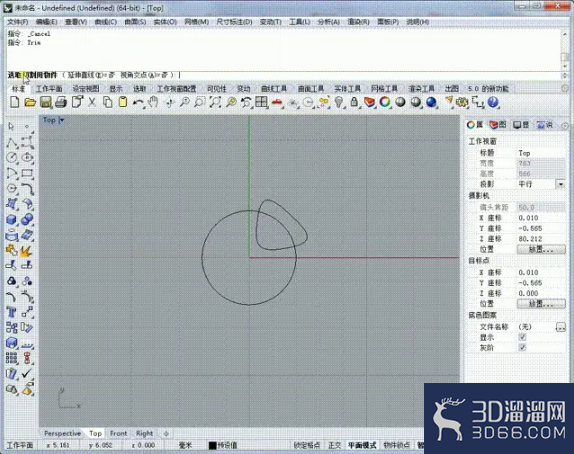The width and height of the screenshot is (574, 454).
Task: Click the blue sphere render icon
Action: (x=431, y=102)
